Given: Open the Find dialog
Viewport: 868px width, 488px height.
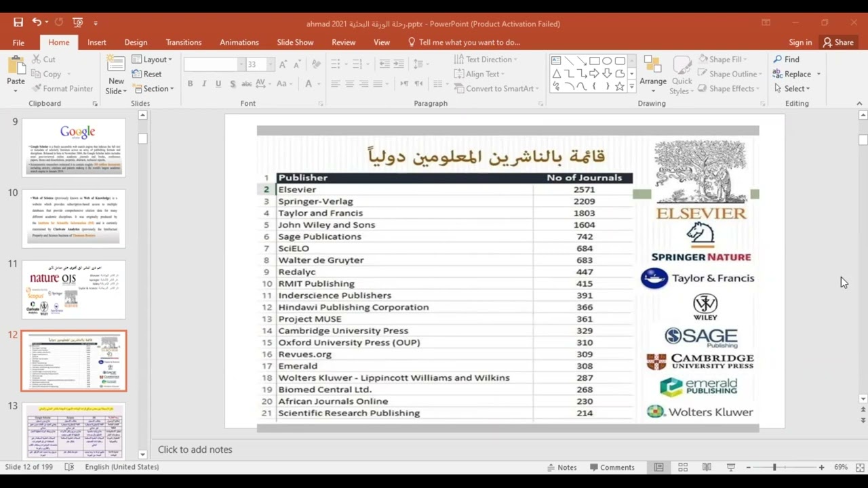Looking at the screenshot, I should click(787, 60).
